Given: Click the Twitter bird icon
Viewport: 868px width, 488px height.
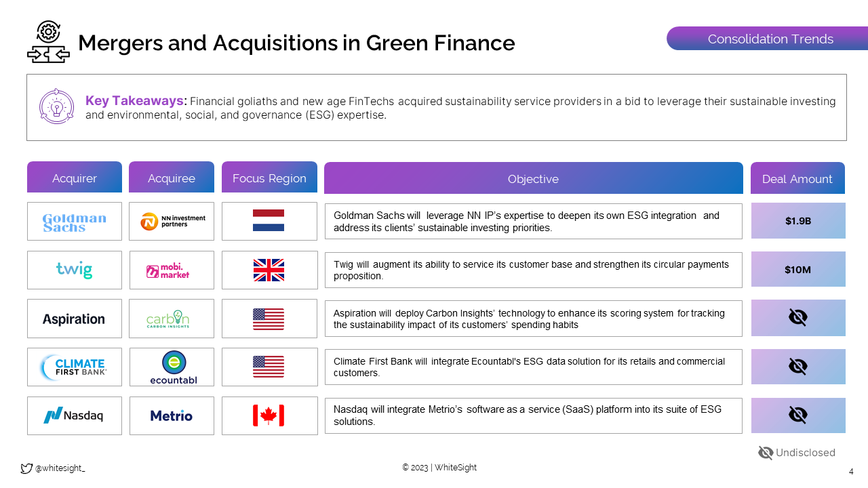Looking at the screenshot, I should click(26, 468).
